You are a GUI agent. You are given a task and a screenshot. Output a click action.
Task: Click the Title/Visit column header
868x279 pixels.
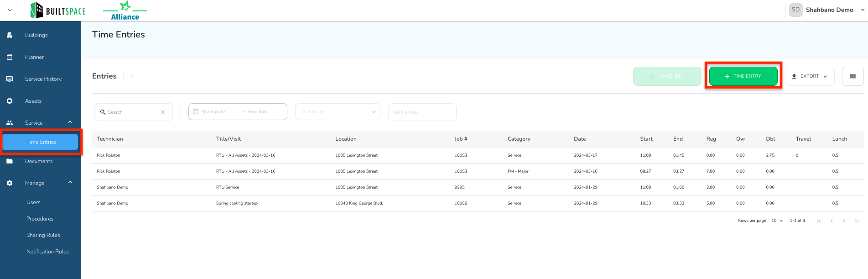click(229, 139)
